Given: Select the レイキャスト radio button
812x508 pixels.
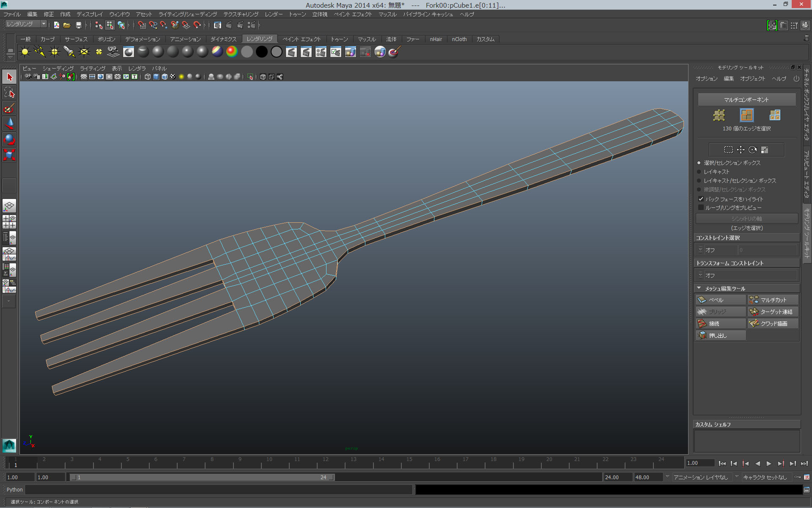Looking at the screenshot, I should 699,171.
